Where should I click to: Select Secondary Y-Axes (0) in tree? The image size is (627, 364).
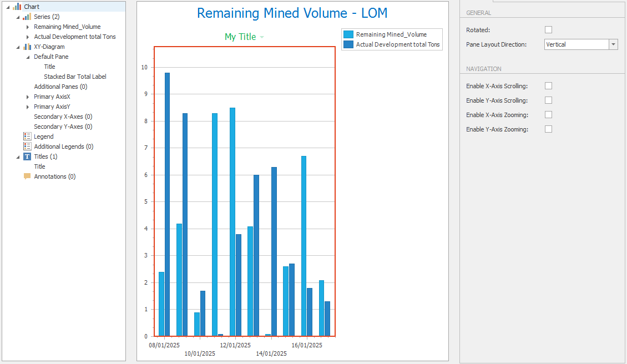[63, 127]
